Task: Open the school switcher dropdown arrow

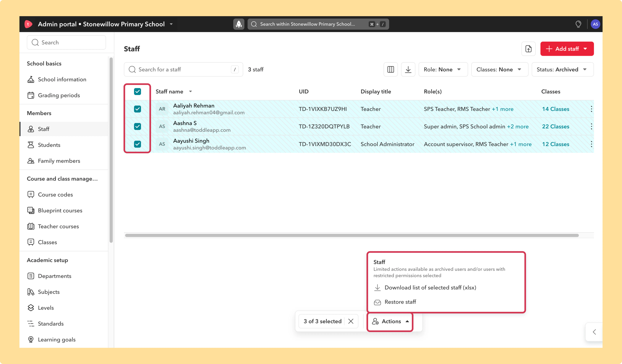Action: click(171, 24)
